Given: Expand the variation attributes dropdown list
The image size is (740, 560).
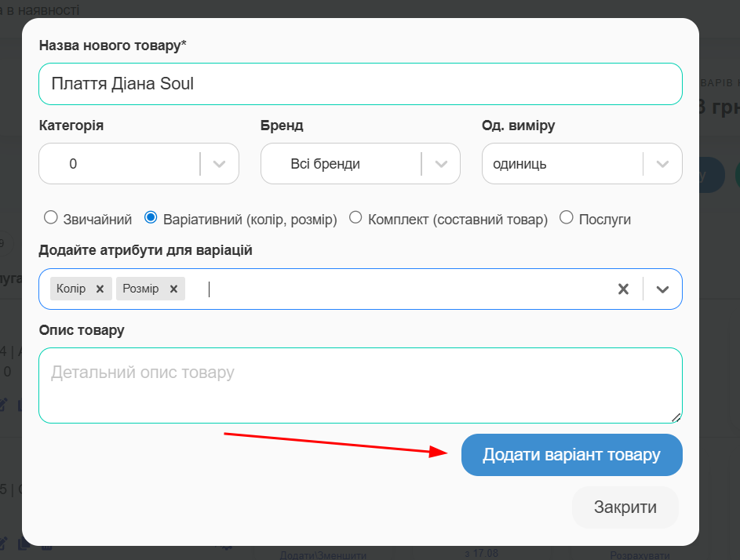Looking at the screenshot, I should point(662,289).
